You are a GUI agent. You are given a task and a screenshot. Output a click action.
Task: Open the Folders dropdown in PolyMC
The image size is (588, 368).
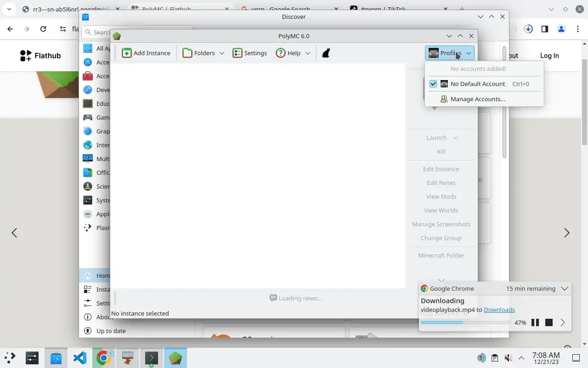[x=204, y=53]
